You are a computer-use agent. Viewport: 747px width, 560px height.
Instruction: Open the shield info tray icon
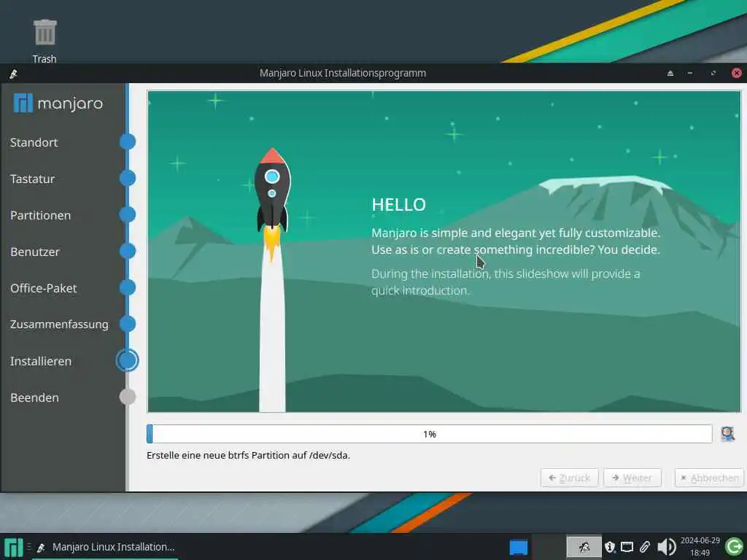point(609,547)
